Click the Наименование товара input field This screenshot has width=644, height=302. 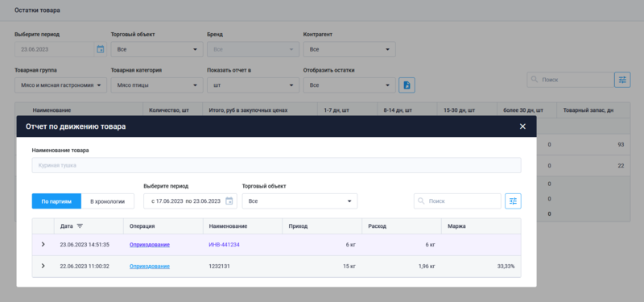click(x=276, y=165)
